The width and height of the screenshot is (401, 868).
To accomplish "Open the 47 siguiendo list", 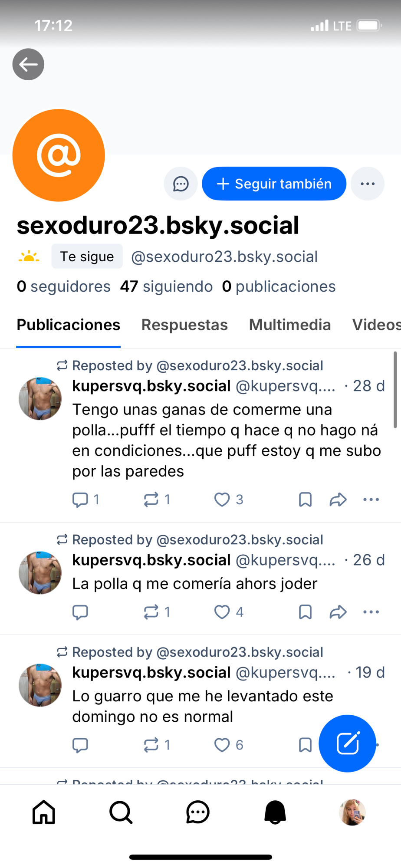I will pos(166,286).
